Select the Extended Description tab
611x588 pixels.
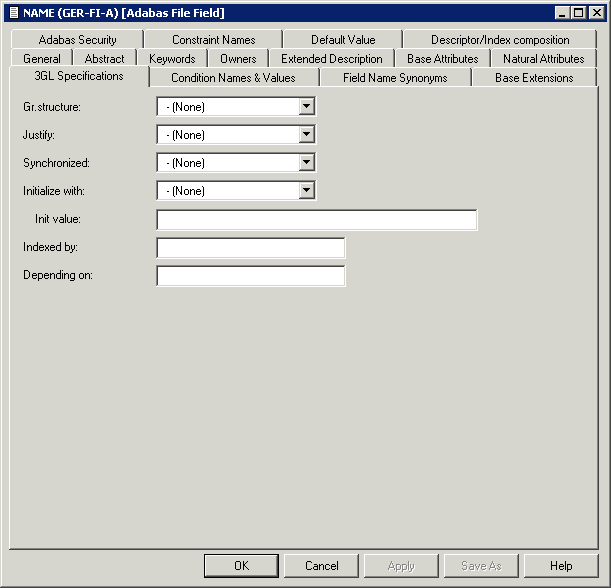tap(331, 59)
